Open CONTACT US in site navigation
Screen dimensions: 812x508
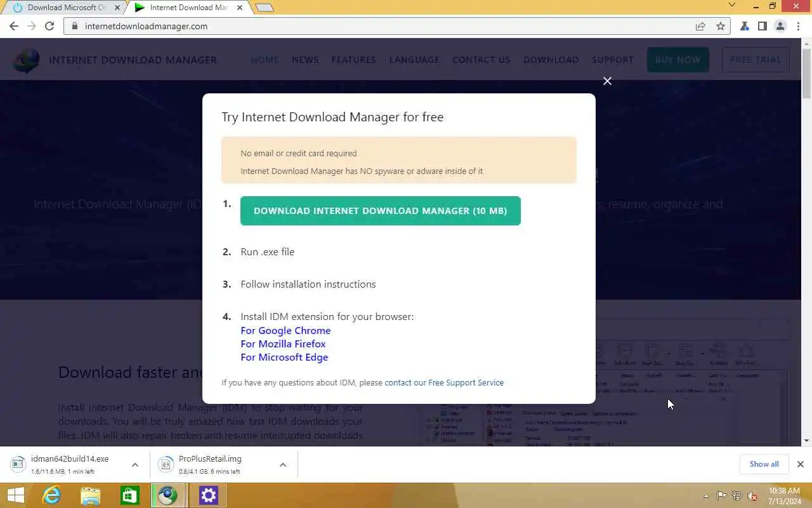(481, 60)
